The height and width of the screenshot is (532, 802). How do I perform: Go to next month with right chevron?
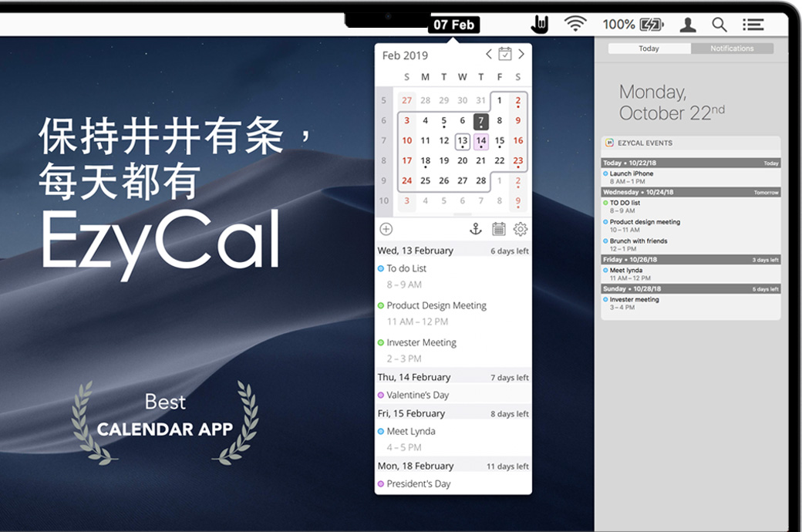pyautogui.click(x=521, y=54)
